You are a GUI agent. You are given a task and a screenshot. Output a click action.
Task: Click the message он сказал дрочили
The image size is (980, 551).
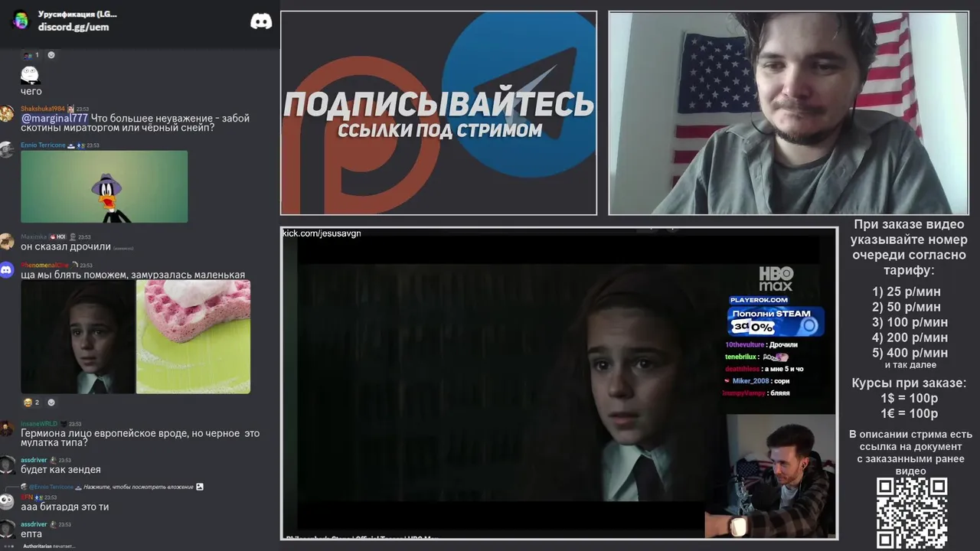(66, 246)
